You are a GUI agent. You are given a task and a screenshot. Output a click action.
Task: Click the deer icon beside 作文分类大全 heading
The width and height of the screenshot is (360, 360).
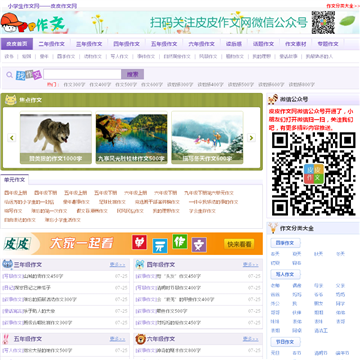[273, 228]
